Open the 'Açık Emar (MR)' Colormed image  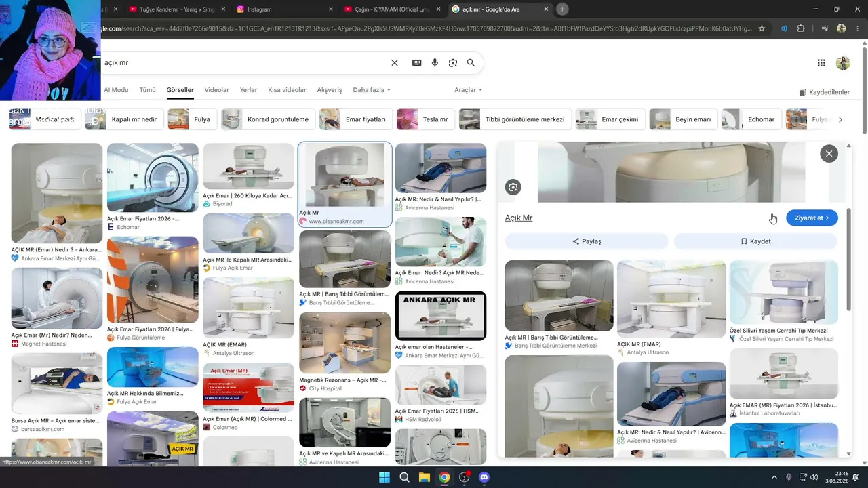tap(248, 388)
